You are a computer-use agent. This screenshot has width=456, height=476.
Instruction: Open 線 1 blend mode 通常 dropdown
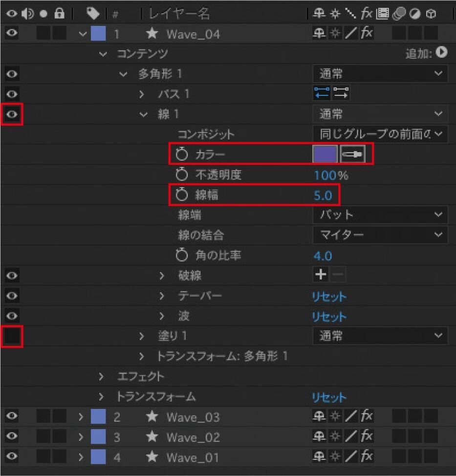pos(380,114)
